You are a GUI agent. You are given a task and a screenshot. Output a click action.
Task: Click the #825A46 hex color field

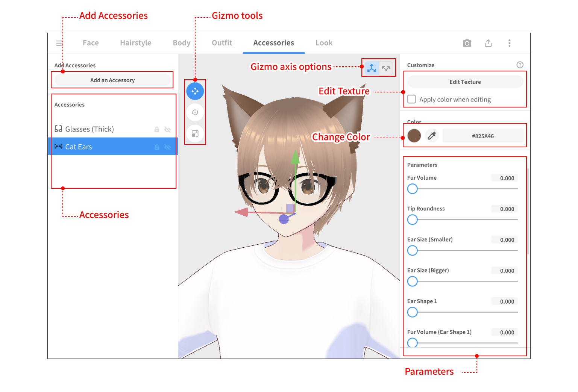pos(482,136)
